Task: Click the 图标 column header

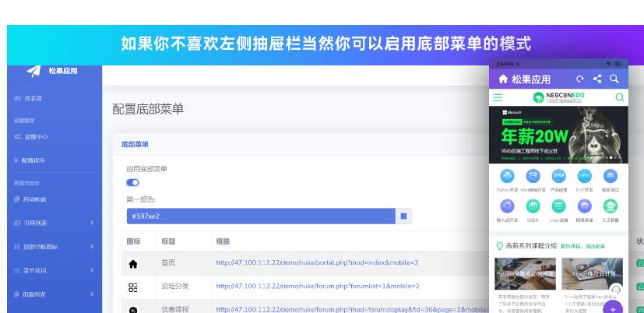Action: pyautogui.click(x=133, y=241)
